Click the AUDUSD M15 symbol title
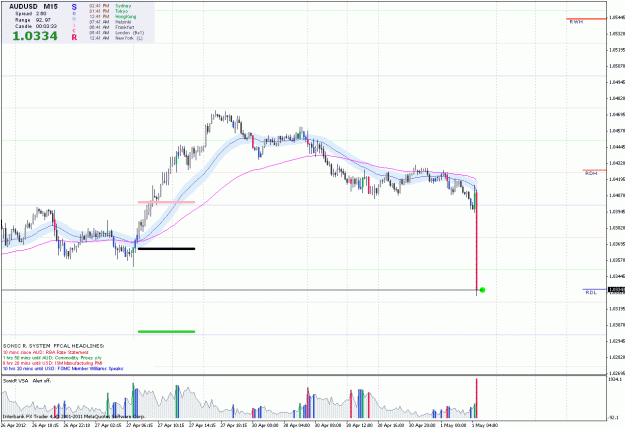This screenshot has width=625, height=429. tap(33, 7)
